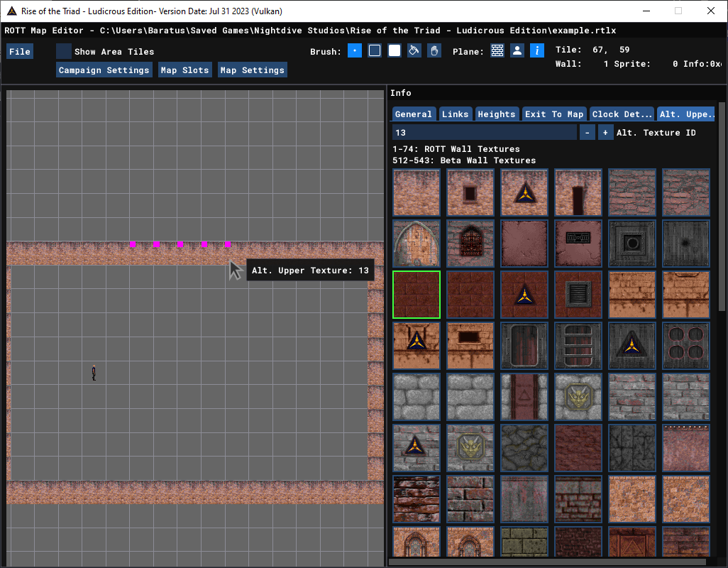Select the hollow rectangle brush
This screenshot has width=728, height=568.
tap(374, 50)
